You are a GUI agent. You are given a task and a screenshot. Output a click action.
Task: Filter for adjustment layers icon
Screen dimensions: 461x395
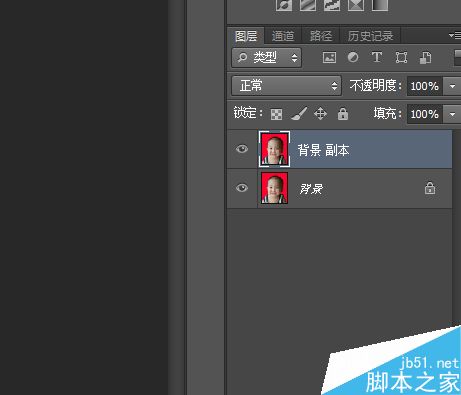tap(353, 57)
